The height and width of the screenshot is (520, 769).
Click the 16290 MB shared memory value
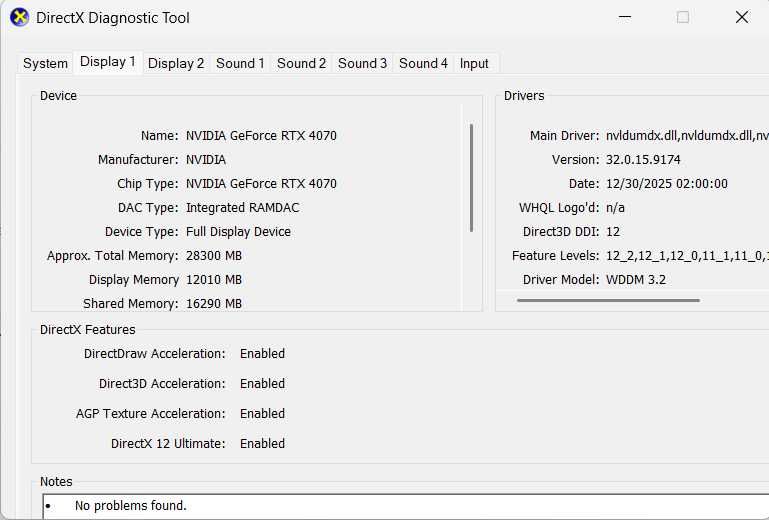[214, 304]
